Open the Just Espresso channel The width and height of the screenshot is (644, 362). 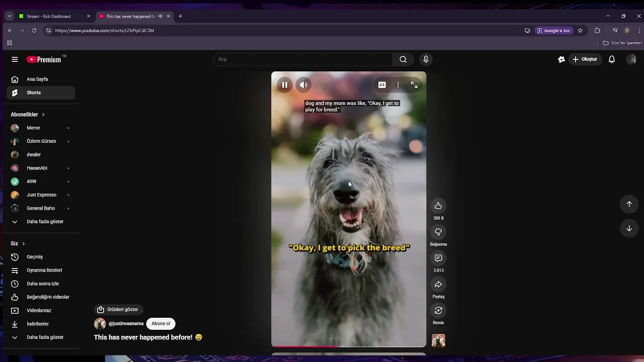click(41, 195)
